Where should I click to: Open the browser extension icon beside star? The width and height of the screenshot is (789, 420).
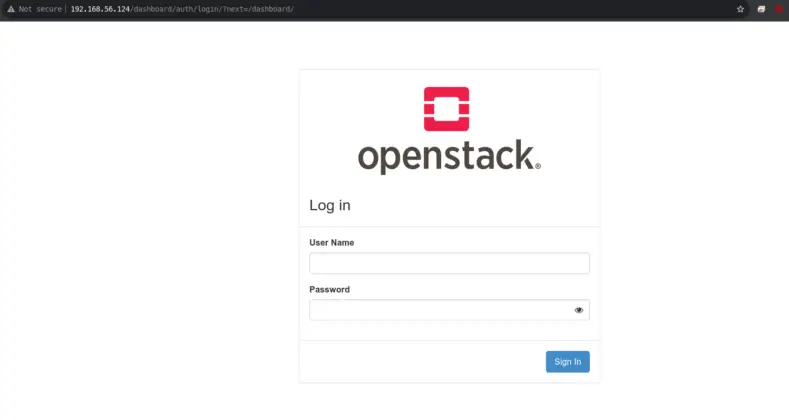point(761,9)
